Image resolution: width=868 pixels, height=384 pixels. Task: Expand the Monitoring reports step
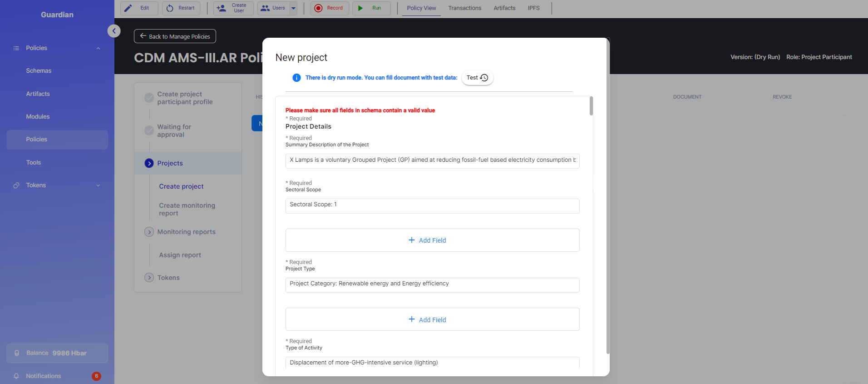click(149, 232)
